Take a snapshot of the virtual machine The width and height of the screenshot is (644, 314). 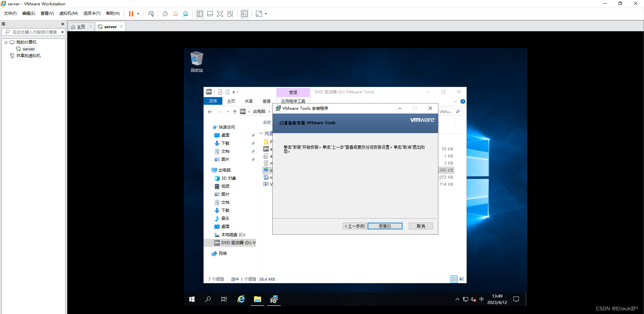point(165,14)
